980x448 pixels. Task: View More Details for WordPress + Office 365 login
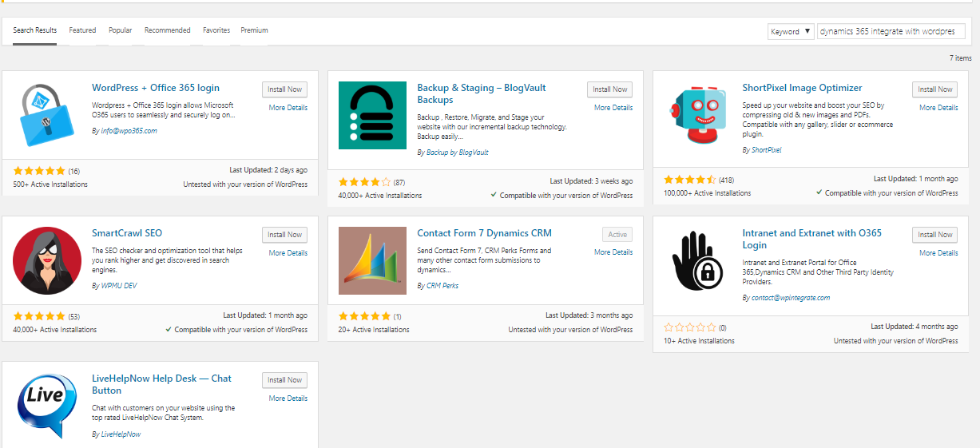[288, 108]
